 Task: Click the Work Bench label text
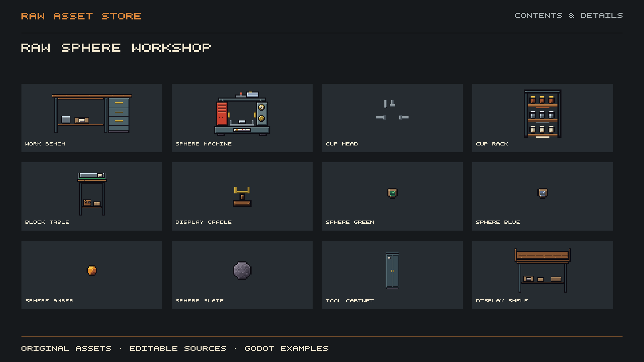point(45,144)
